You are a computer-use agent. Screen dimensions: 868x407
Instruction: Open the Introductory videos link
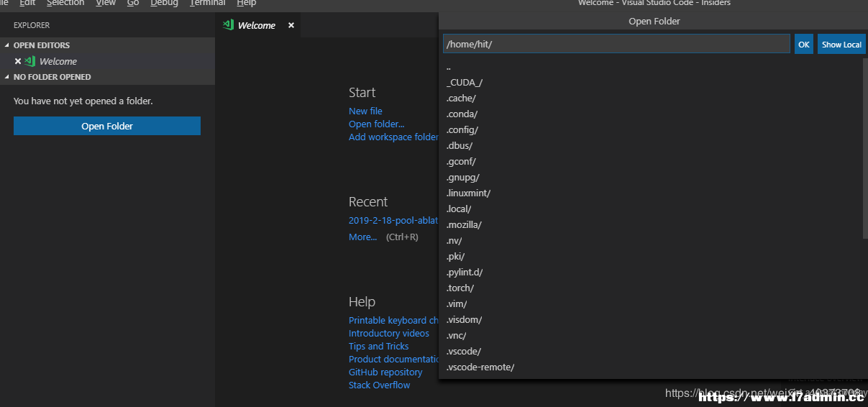(x=389, y=333)
